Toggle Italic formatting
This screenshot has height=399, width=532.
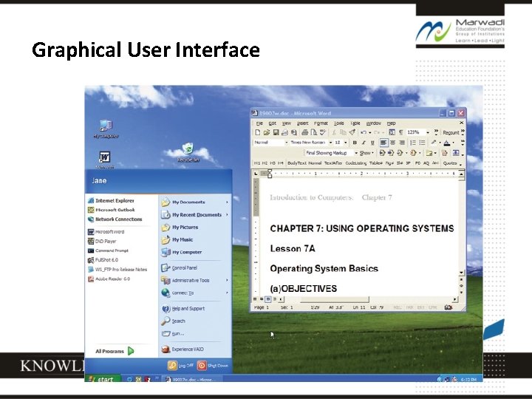point(364,143)
